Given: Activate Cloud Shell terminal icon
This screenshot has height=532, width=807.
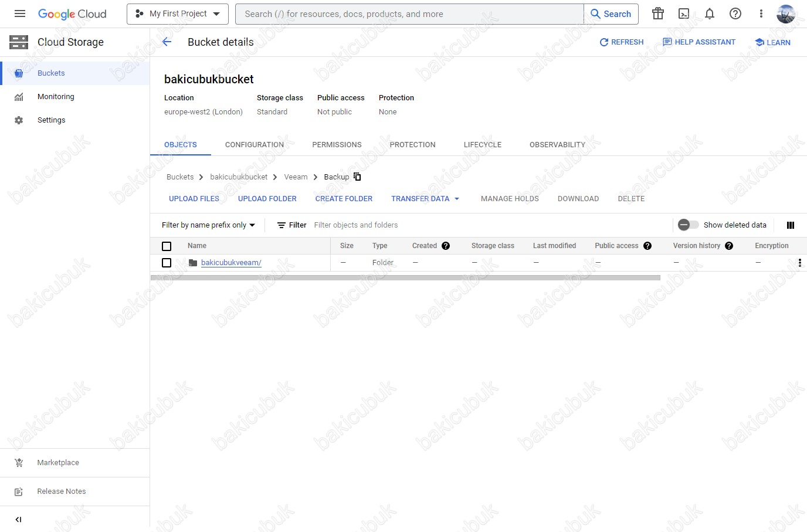Looking at the screenshot, I should (684, 13).
